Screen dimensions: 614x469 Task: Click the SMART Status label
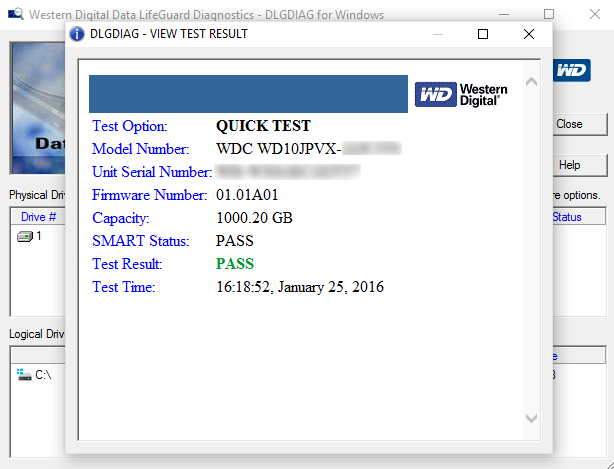141,241
